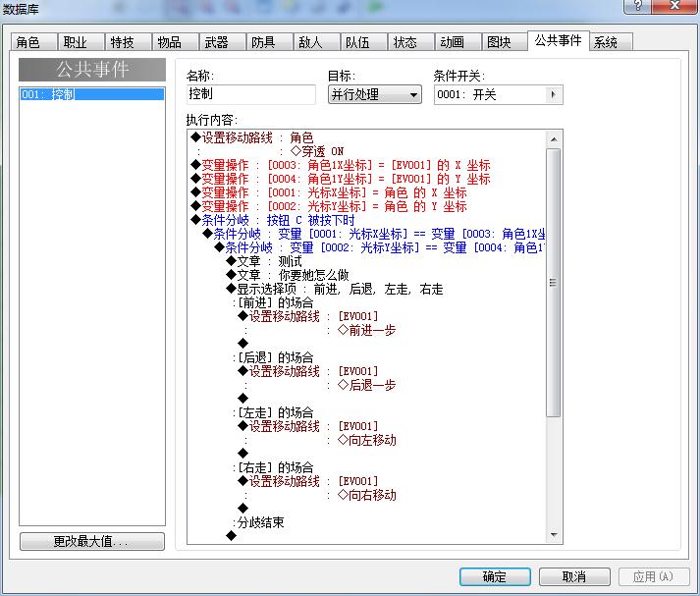Click the scrollbar down arrow
The width and height of the screenshot is (700, 596).
[554, 535]
